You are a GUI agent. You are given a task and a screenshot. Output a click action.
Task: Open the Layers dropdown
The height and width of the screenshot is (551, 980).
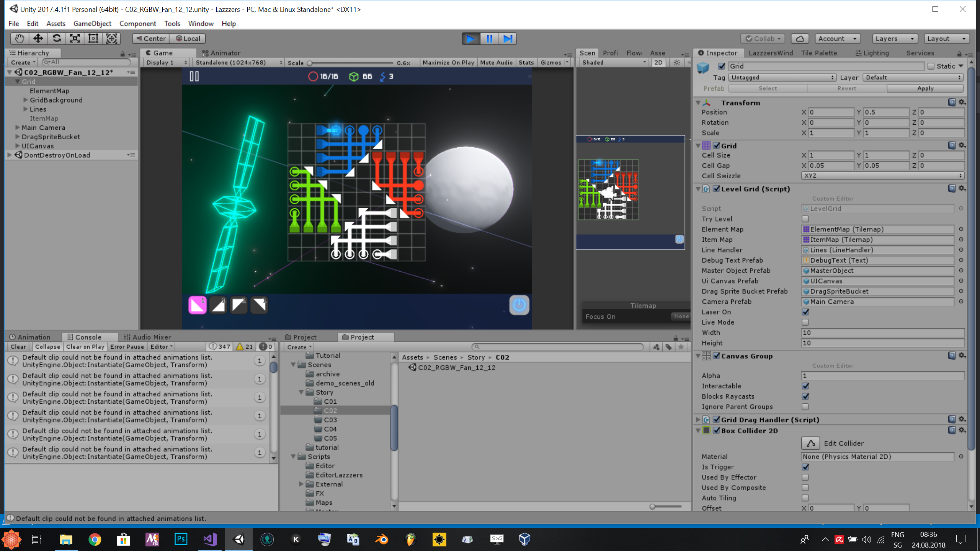click(x=894, y=39)
